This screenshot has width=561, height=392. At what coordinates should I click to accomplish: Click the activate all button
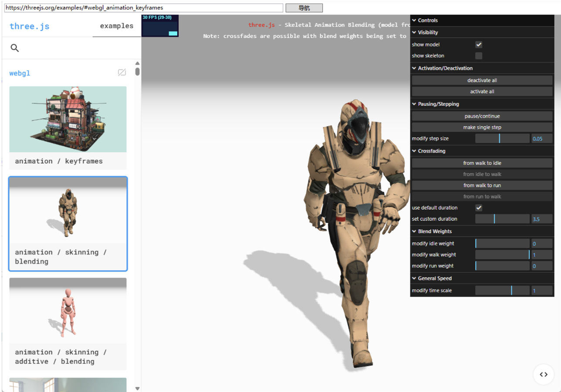pos(482,92)
